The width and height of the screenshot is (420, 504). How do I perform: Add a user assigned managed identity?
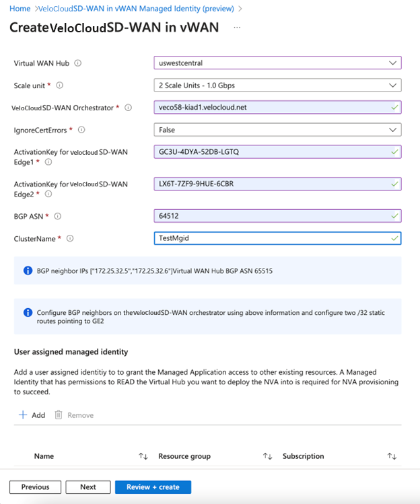tap(32, 415)
